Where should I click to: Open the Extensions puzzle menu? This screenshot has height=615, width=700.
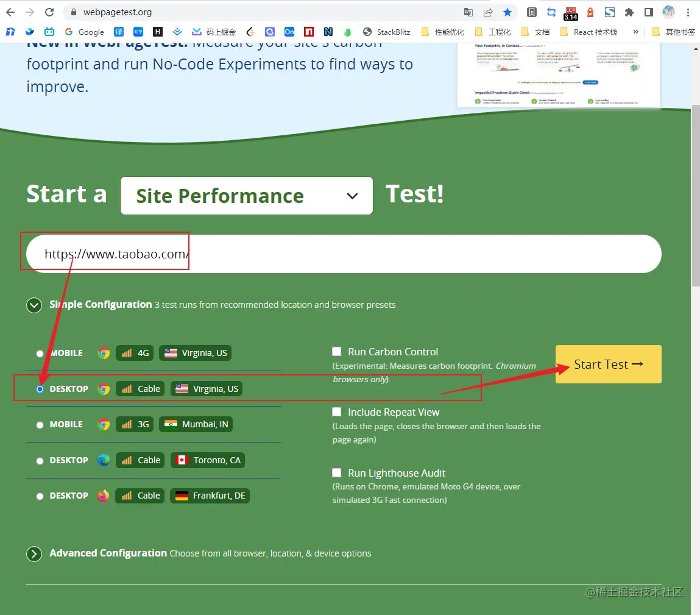[629, 12]
